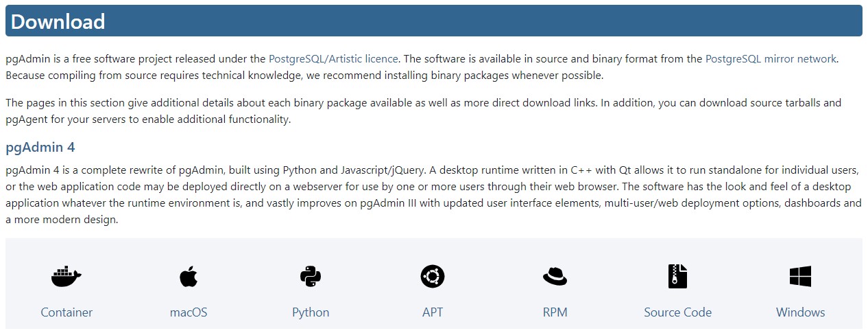Open the Source Code download link

tap(677, 312)
